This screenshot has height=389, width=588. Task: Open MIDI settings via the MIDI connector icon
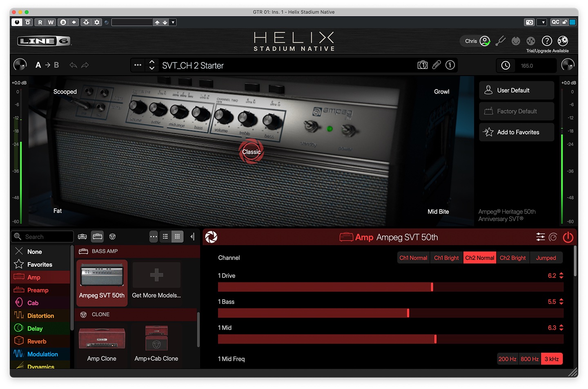pos(516,41)
